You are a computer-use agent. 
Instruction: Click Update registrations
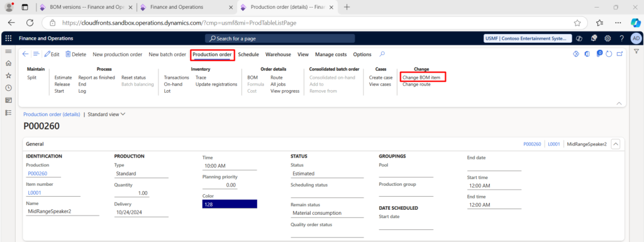click(x=216, y=84)
